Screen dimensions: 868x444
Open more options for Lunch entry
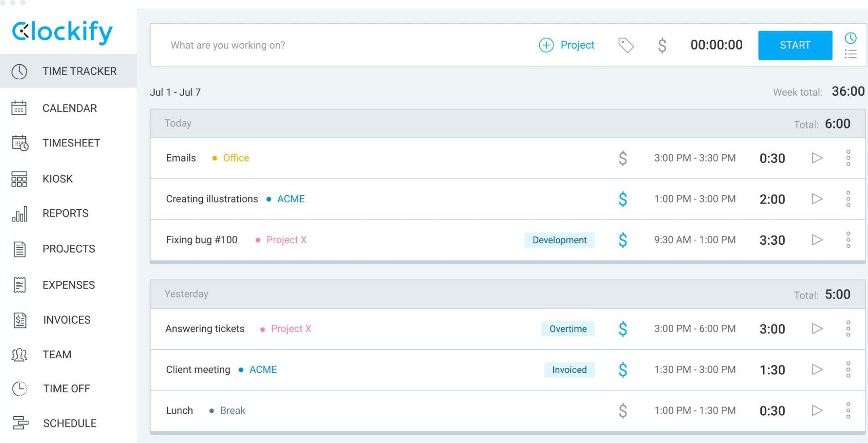click(x=848, y=410)
